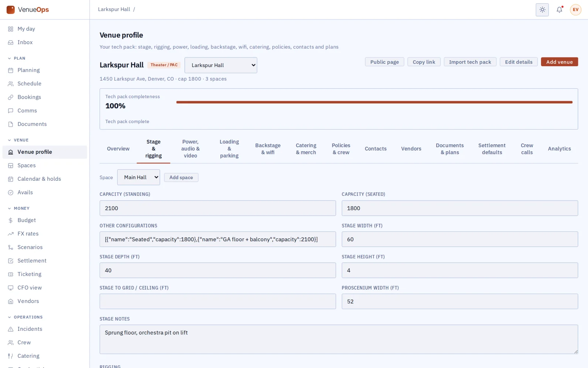Image resolution: width=588 pixels, height=368 pixels.
Task: Open the notifications bell
Action: pyautogui.click(x=559, y=10)
